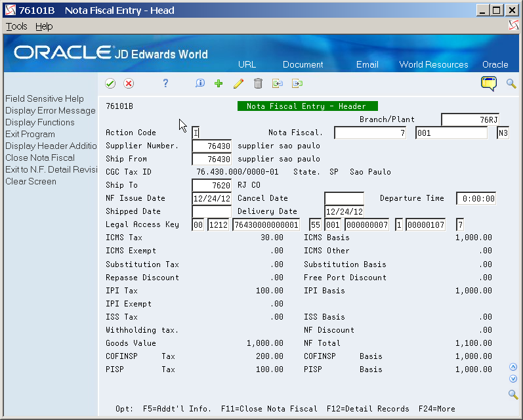The image size is (523, 420).
Task: Click the CGC Tax ID value
Action: pyautogui.click(x=237, y=172)
